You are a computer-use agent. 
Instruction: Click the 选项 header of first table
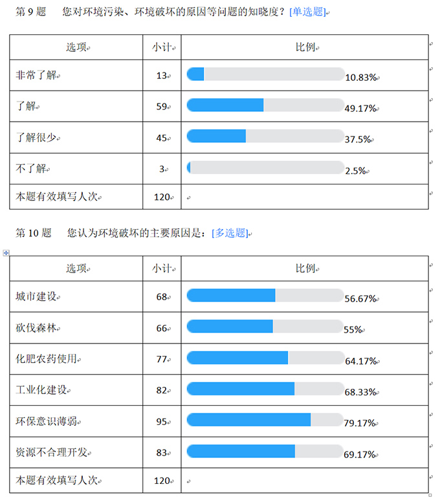[76, 47]
